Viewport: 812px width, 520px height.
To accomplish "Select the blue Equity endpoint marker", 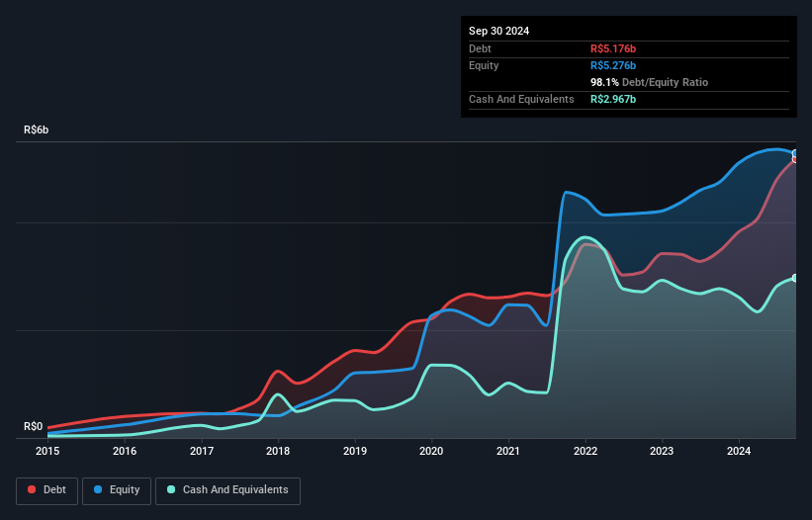I will [x=795, y=153].
